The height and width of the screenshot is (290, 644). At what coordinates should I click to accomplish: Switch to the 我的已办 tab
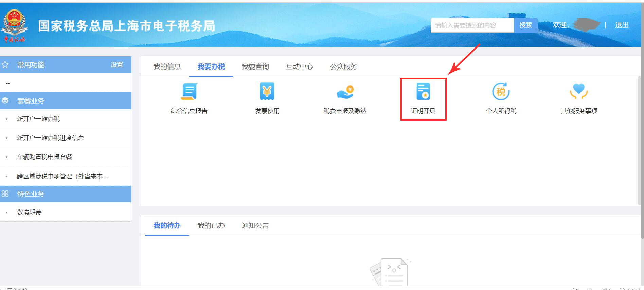click(x=211, y=225)
